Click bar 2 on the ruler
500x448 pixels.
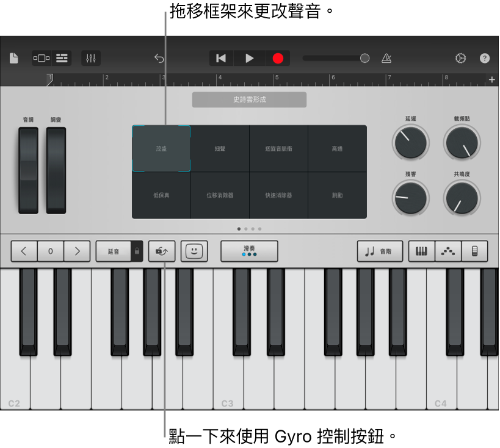pyautogui.click(x=107, y=78)
